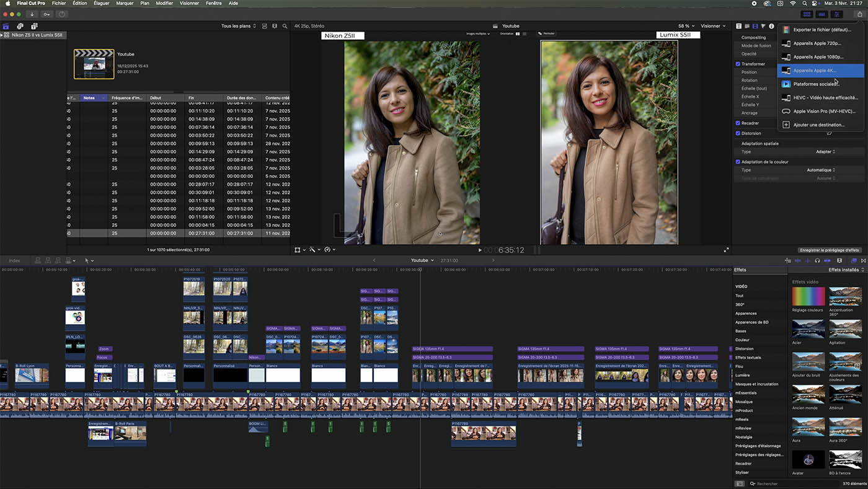
Task: Select the 'Réglage couleurs' effect thumbnail
Action: tap(808, 297)
